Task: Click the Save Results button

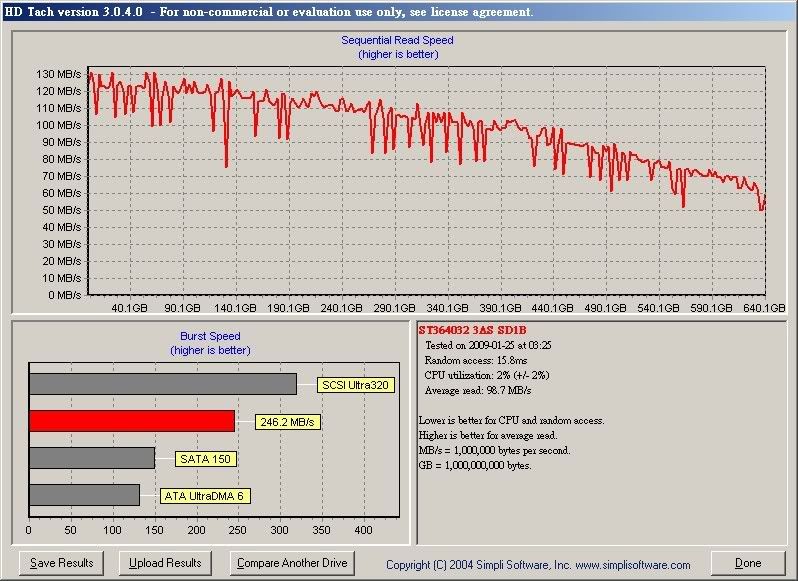Action: 62,563
